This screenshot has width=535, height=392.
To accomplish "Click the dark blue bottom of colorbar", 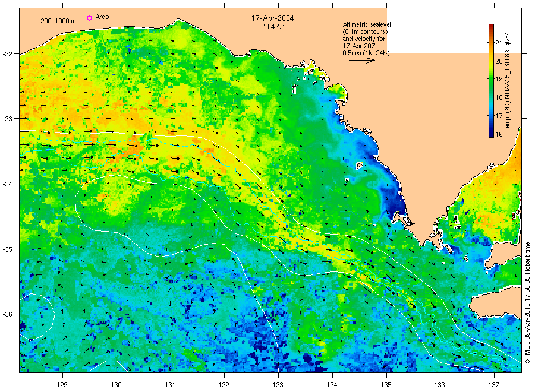I will (x=491, y=134).
